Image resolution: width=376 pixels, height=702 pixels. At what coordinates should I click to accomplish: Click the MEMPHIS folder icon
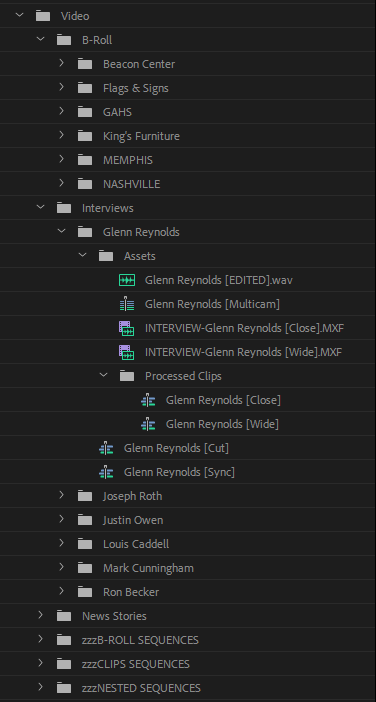tap(85, 160)
